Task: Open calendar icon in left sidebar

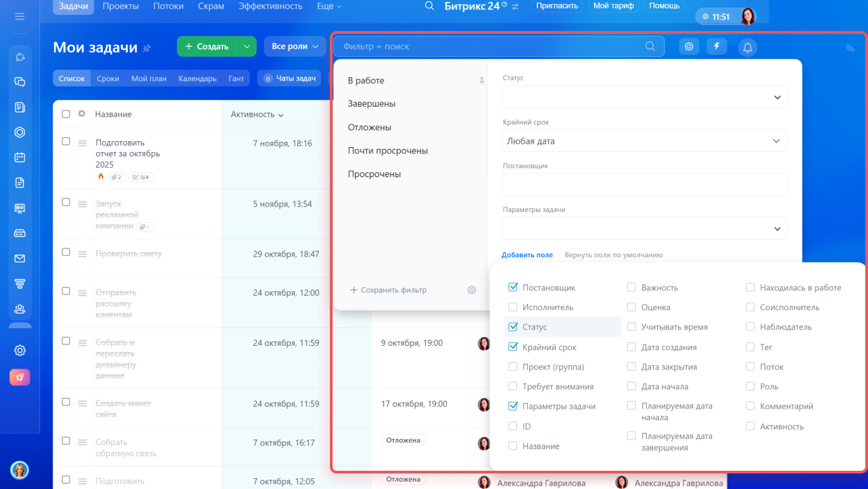Action: (x=20, y=157)
